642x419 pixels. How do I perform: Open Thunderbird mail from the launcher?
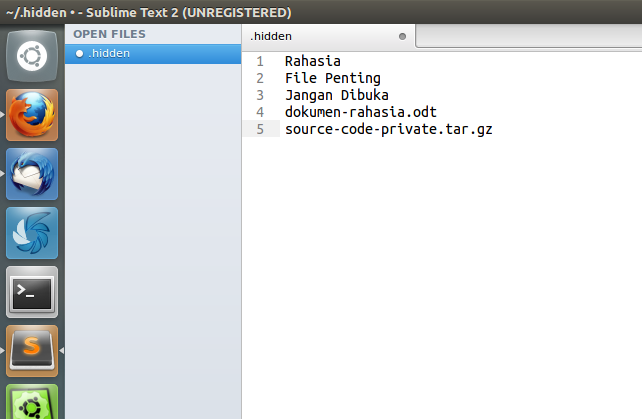tap(32, 173)
